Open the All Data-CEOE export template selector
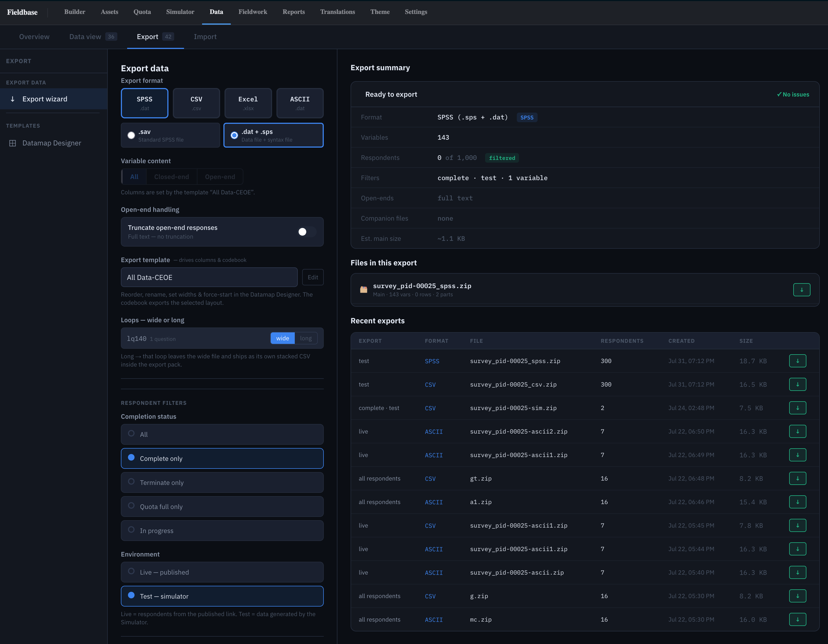Screen dimensions: 828x644 coord(209,277)
